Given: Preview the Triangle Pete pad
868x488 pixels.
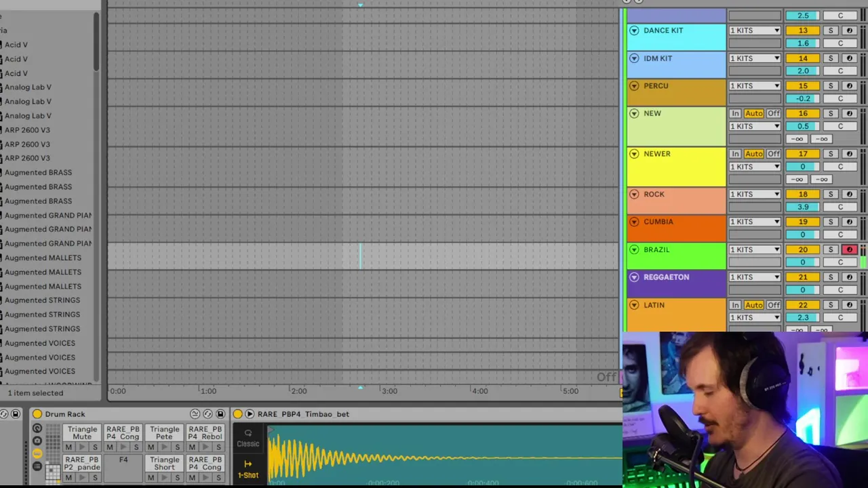Looking at the screenshot, I should tap(164, 447).
